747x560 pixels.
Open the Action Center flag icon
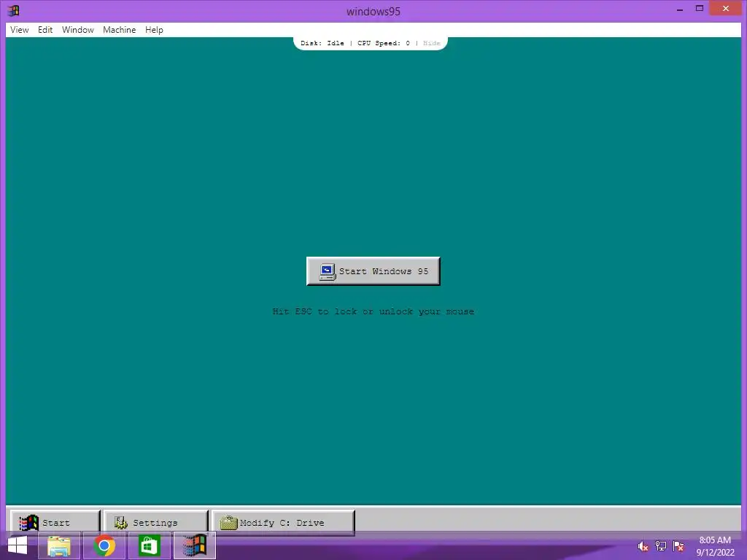click(x=678, y=546)
